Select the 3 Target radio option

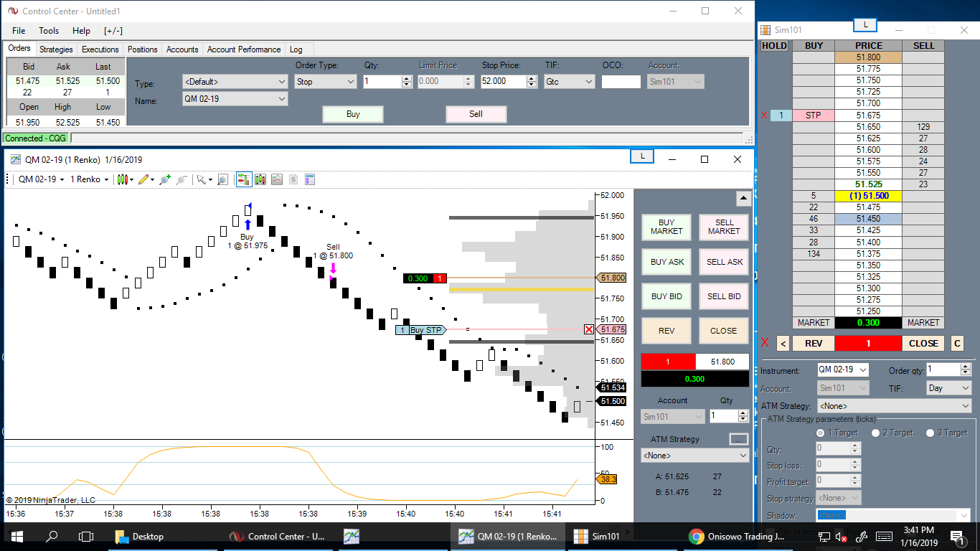(930, 433)
